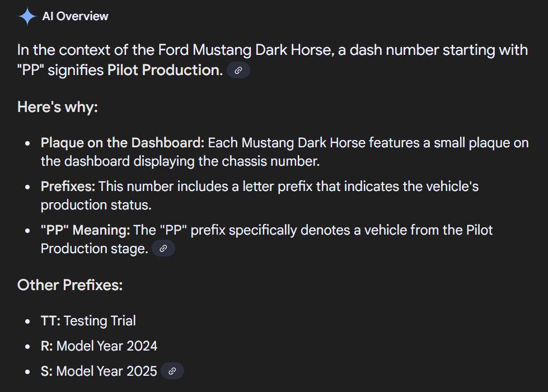Click the "AI Overview" title text
The height and width of the screenshot is (392, 548).
pyautogui.click(x=75, y=16)
